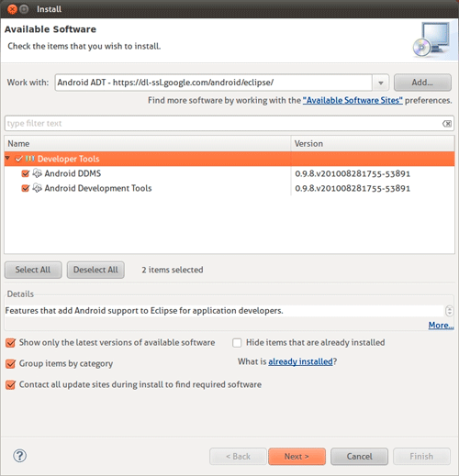The width and height of the screenshot is (459, 476).
Task: Click the Developer Tools category icon
Action: pyautogui.click(x=30, y=159)
